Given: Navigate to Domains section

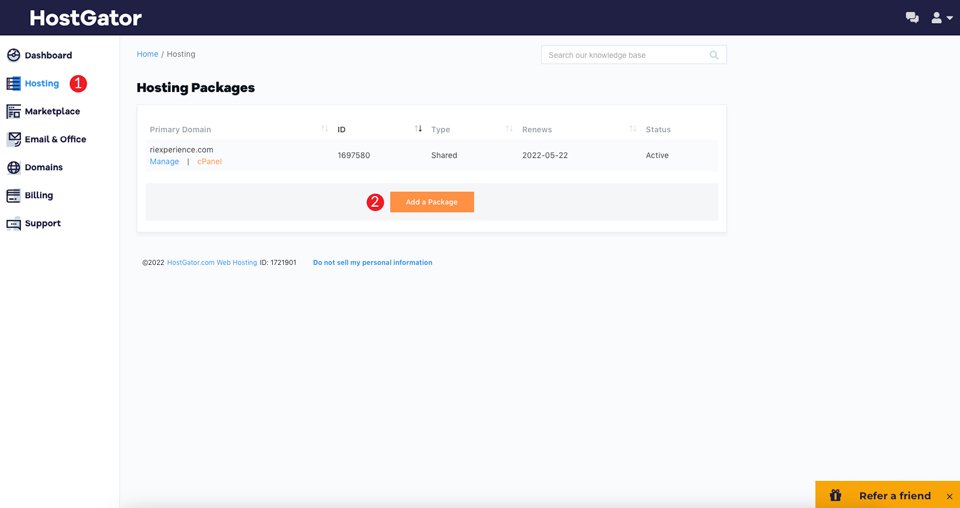Looking at the screenshot, I should click(x=43, y=167).
